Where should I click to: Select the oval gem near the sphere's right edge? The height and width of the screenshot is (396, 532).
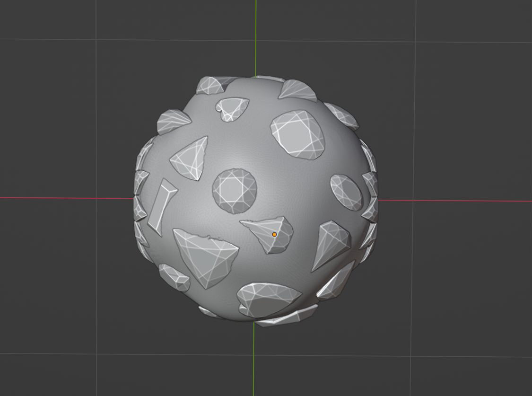(346, 192)
